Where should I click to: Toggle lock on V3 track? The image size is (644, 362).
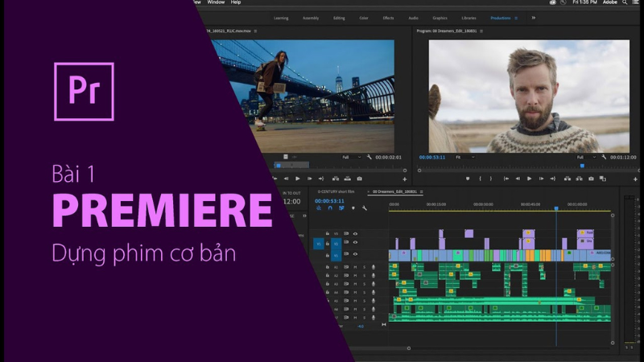click(x=328, y=233)
